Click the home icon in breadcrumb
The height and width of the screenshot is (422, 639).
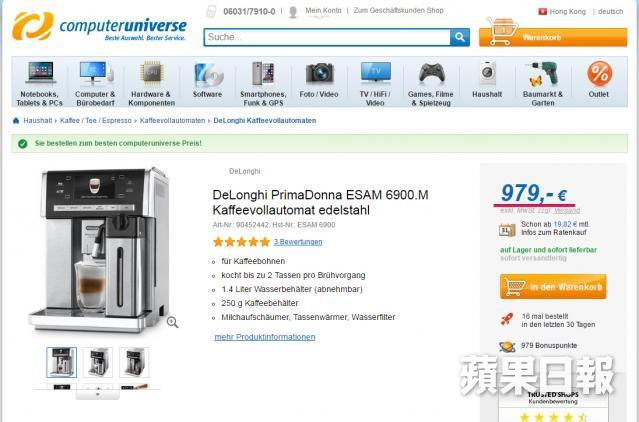(16, 121)
